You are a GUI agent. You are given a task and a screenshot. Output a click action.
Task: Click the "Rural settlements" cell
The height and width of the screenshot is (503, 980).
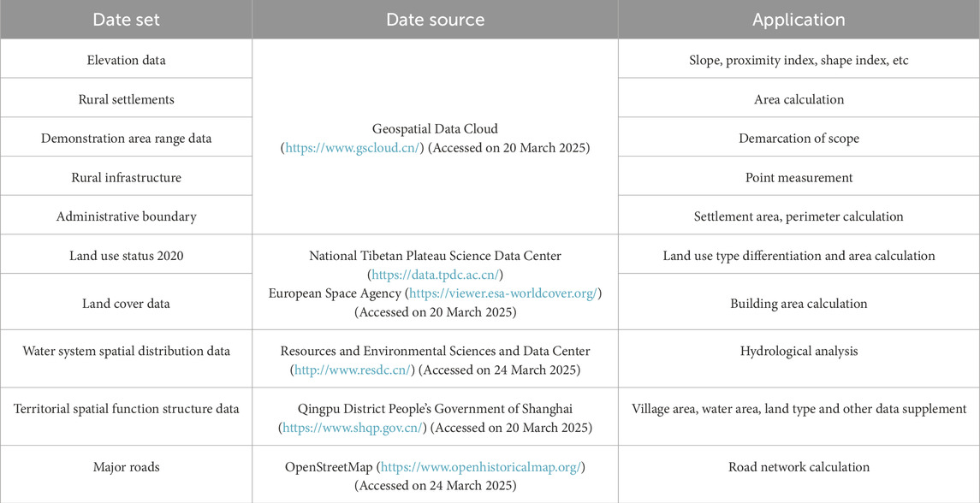pyautogui.click(x=126, y=99)
